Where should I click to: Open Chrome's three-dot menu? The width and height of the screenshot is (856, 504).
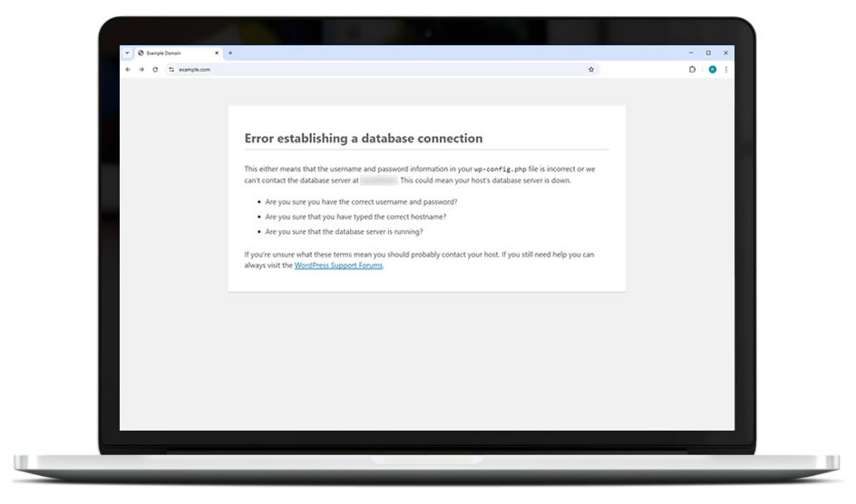tap(725, 69)
